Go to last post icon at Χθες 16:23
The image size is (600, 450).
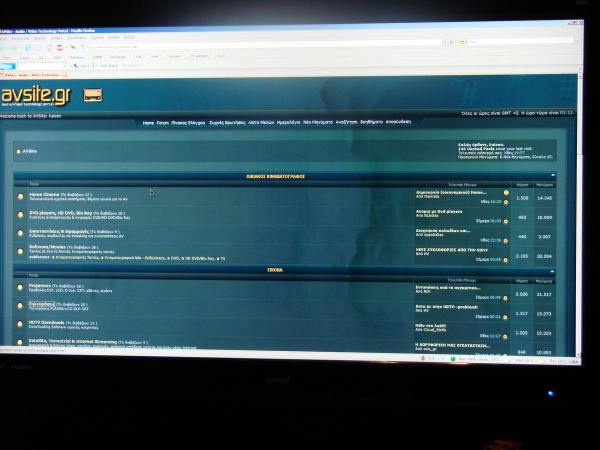[x=505, y=202]
